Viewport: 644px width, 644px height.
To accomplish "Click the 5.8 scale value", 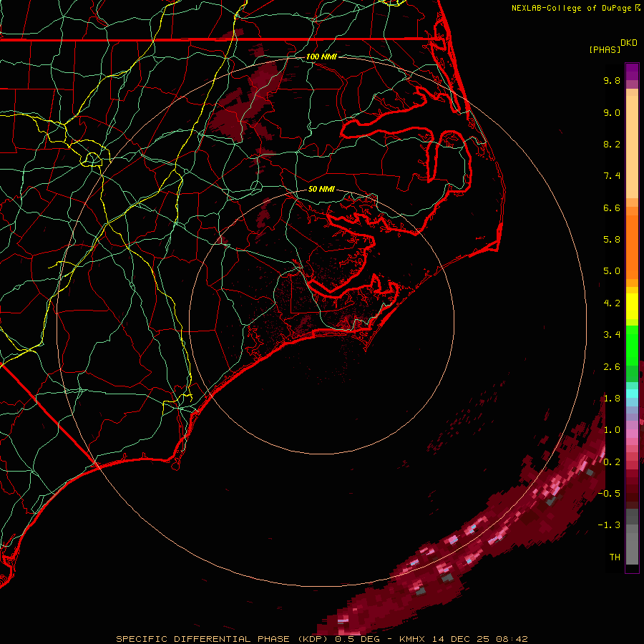I will click(612, 240).
